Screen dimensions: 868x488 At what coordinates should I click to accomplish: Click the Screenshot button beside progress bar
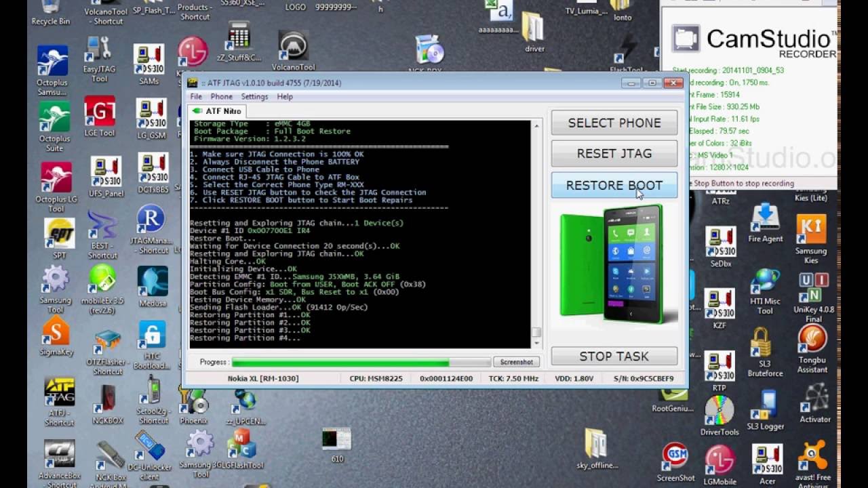(517, 362)
